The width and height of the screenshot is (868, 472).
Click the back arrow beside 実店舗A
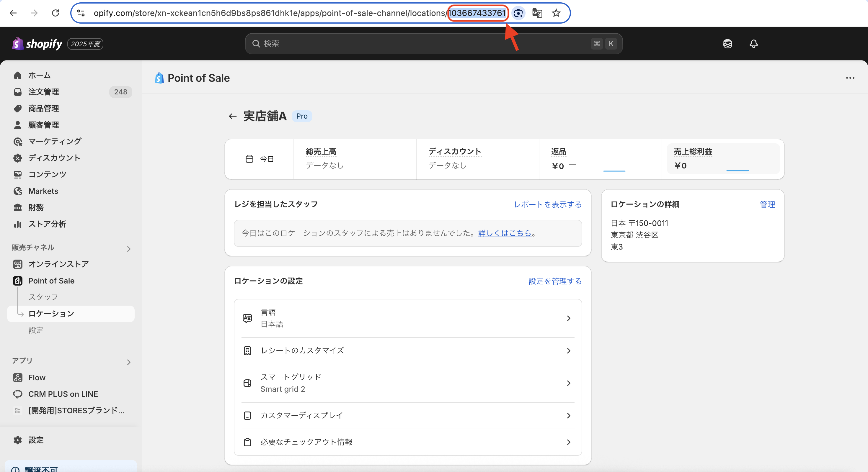(233, 117)
